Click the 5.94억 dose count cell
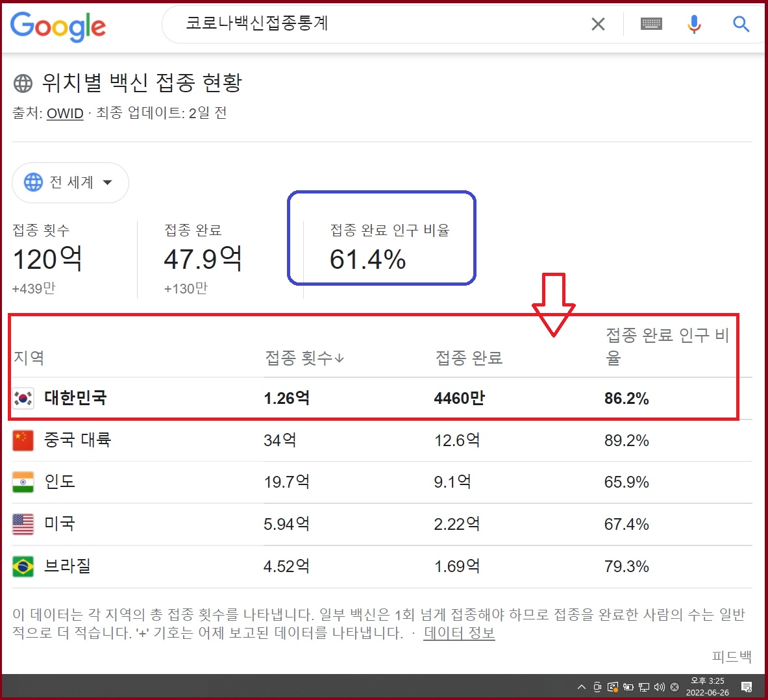The height and width of the screenshot is (700, 768). 286,524
